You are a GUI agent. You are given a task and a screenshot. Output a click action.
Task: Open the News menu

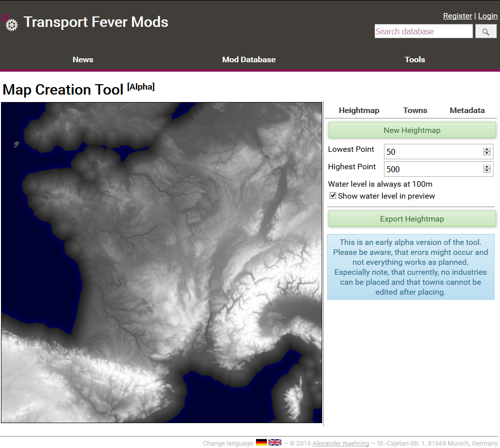(x=83, y=60)
